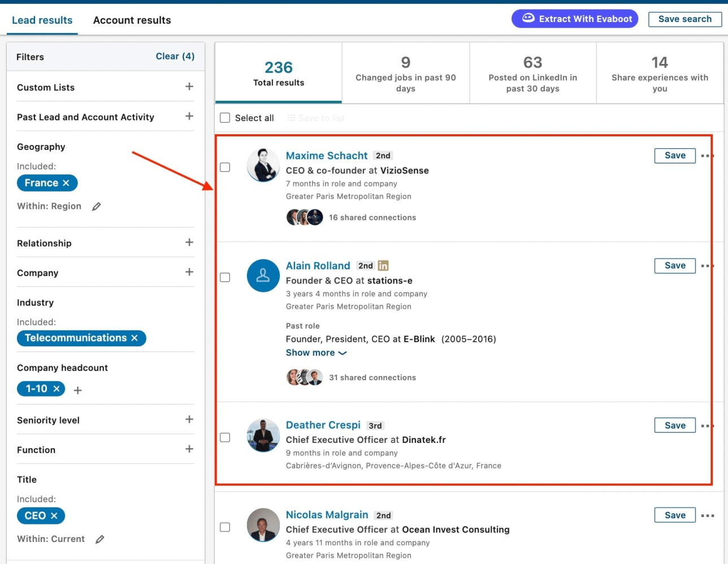Remove the France geography filter

(x=66, y=183)
